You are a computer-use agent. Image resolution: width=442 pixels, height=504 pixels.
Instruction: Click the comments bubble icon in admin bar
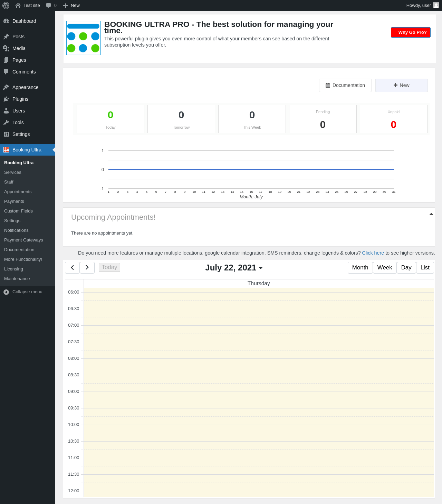click(48, 6)
